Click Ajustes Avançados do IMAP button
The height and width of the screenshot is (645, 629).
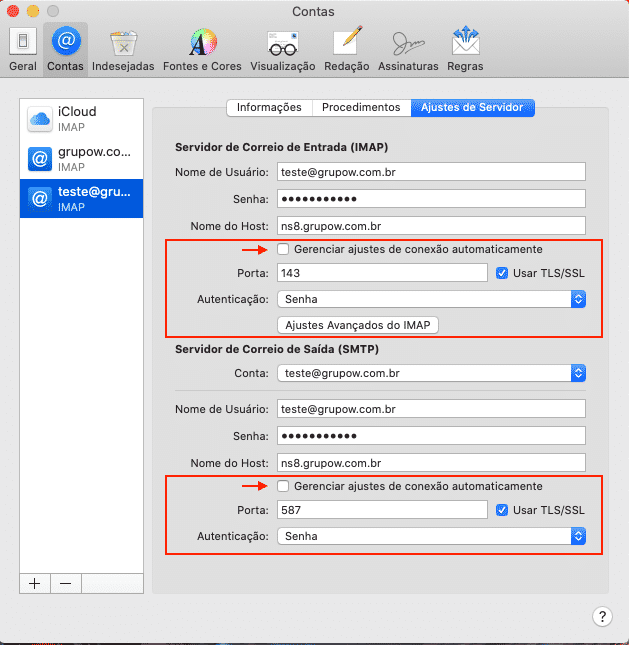(358, 325)
